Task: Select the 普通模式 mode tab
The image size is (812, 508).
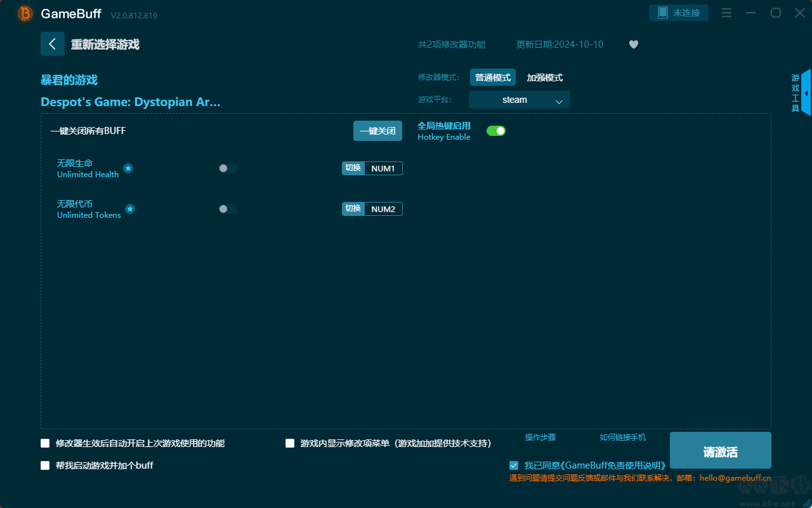Action: (x=493, y=77)
